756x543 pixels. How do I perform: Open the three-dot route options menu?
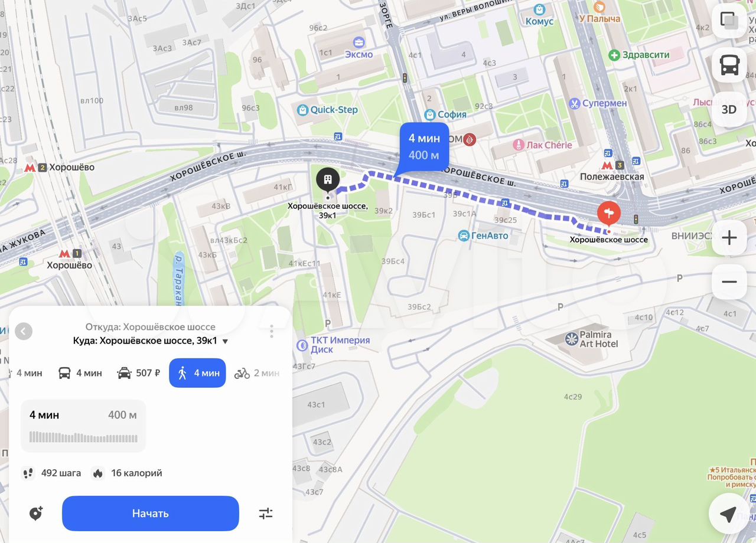click(272, 331)
